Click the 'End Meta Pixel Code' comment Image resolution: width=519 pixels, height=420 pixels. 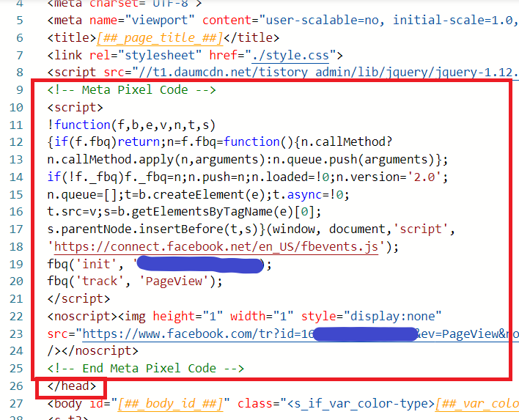point(146,368)
